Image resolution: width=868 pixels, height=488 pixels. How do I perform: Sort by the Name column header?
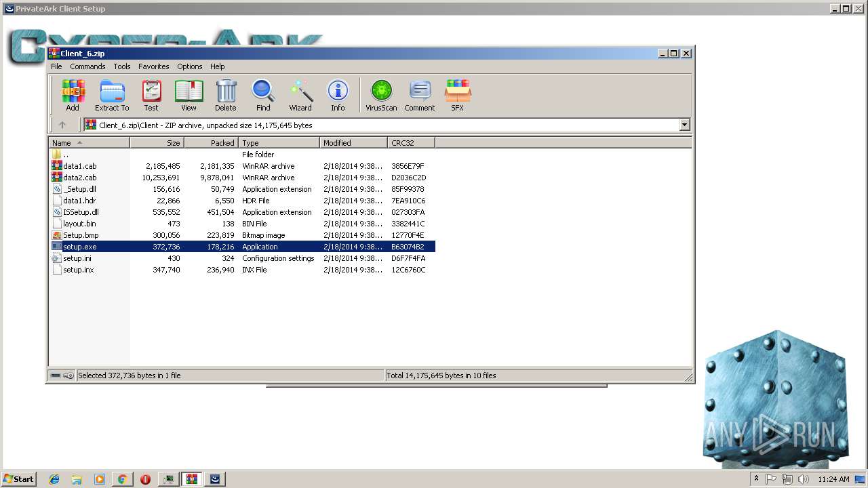point(89,142)
